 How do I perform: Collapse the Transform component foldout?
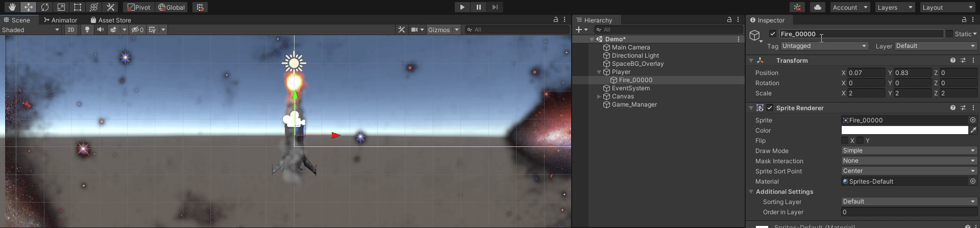(751, 60)
